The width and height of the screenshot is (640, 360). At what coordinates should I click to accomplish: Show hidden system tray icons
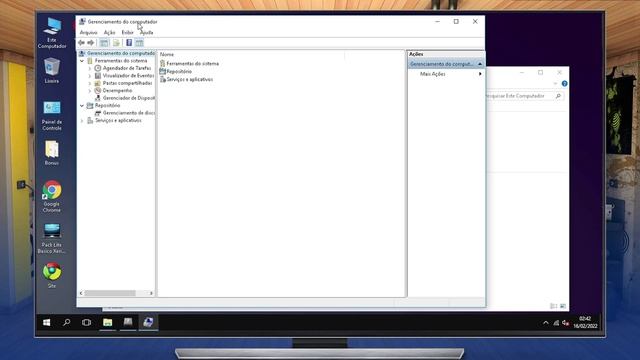546,323
